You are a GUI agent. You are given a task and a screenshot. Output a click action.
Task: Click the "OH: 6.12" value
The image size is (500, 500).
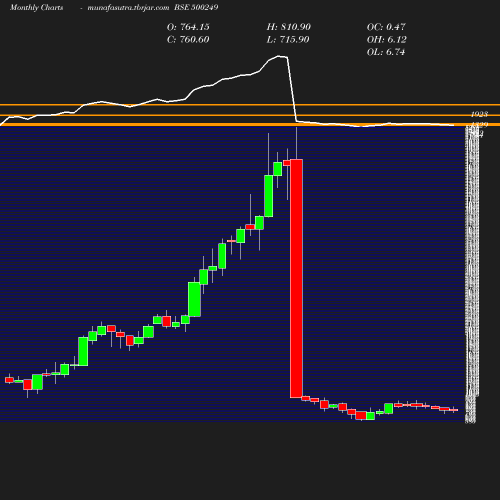tap(387, 40)
